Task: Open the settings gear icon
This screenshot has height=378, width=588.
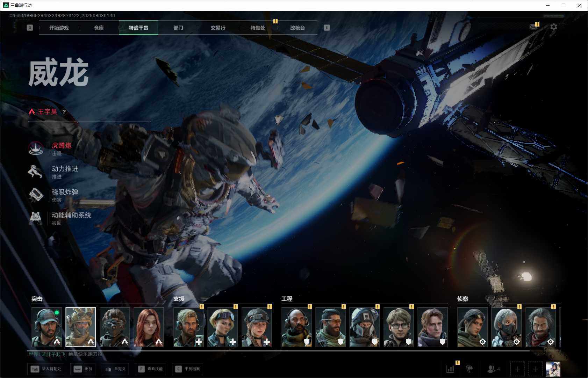Action: (x=554, y=27)
